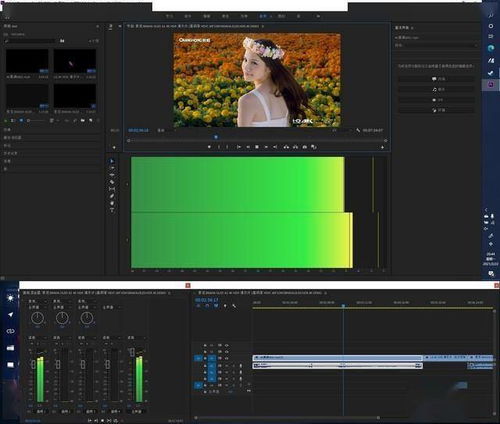Adjust the Project panel thumbnail zoom slider
The width and height of the screenshot is (500, 424).
coord(35,120)
